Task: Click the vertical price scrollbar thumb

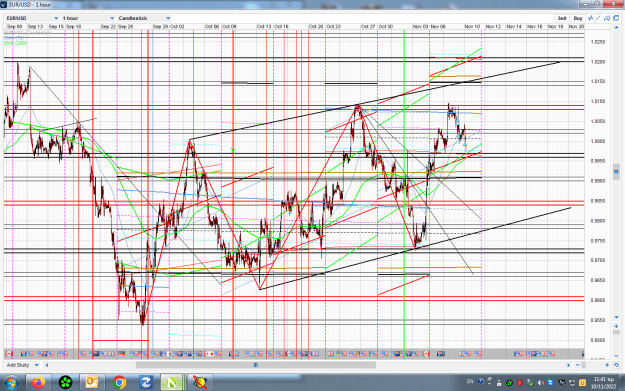Action: coord(616,171)
